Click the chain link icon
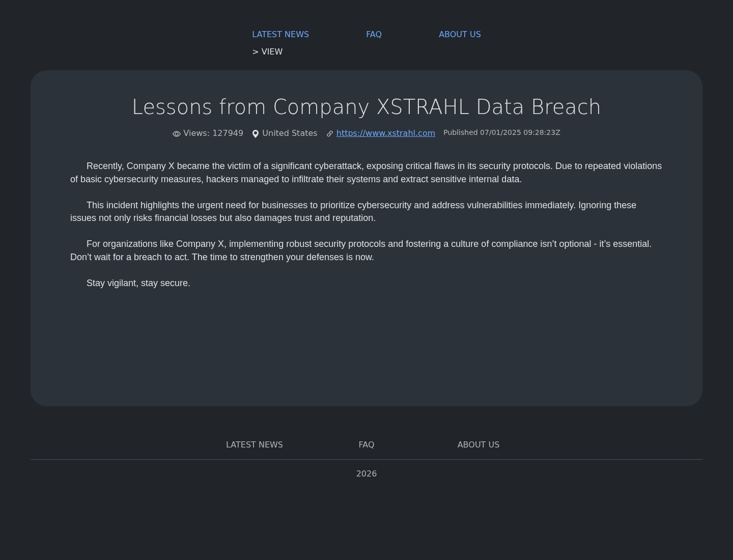 click(330, 134)
